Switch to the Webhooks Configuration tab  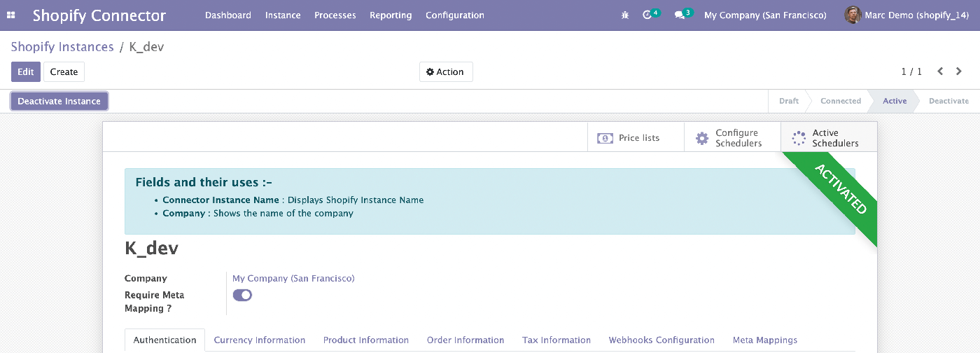click(661, 340)
